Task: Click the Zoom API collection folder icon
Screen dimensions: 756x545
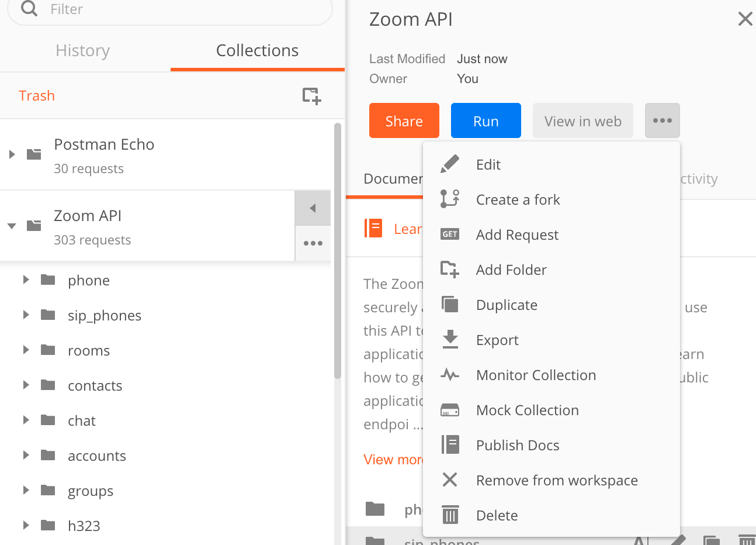Action: [34, 226]
